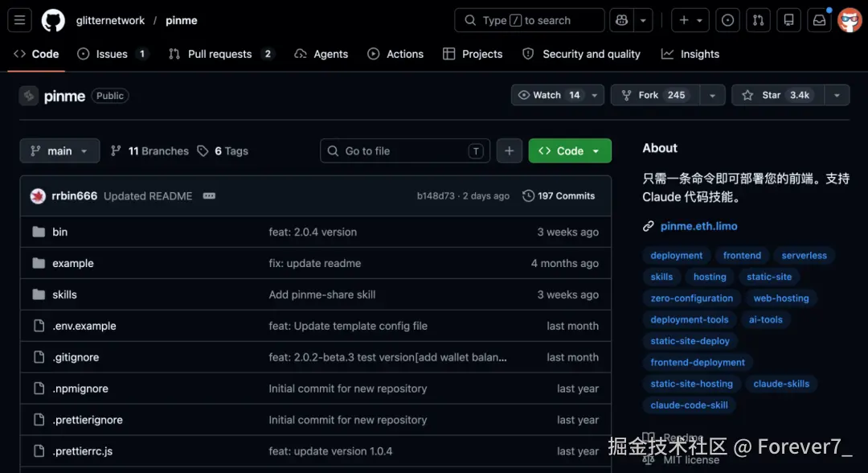Select the ai-tools topic tag
Viewport: 868px width, 473px height.
[x=766, y=319]
